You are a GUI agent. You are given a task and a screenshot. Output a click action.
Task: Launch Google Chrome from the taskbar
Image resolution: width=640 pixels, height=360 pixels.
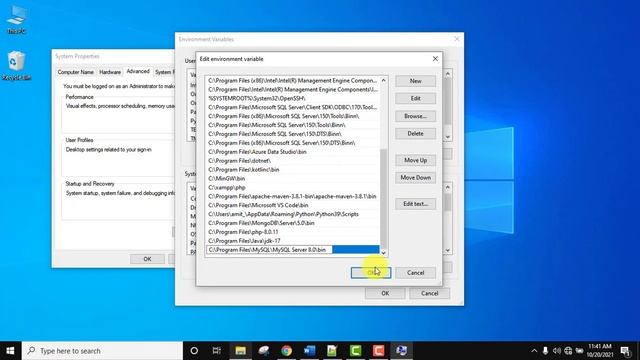287,351
